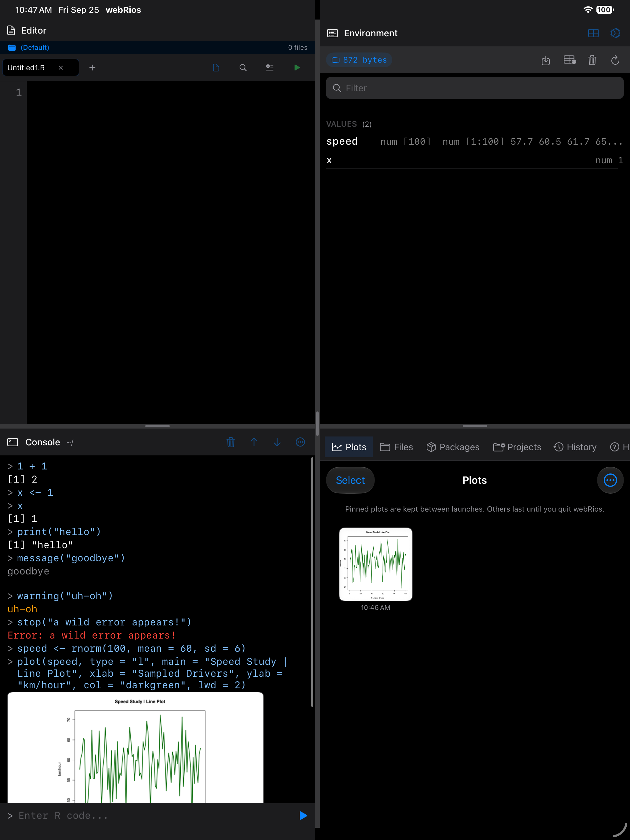The image size is (630, 840).
Task: Switch to the Packages tab
Action: coord(453,447)
